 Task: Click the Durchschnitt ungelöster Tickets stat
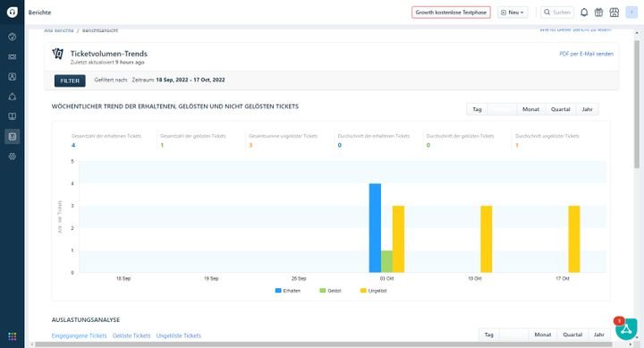point(547,140)
